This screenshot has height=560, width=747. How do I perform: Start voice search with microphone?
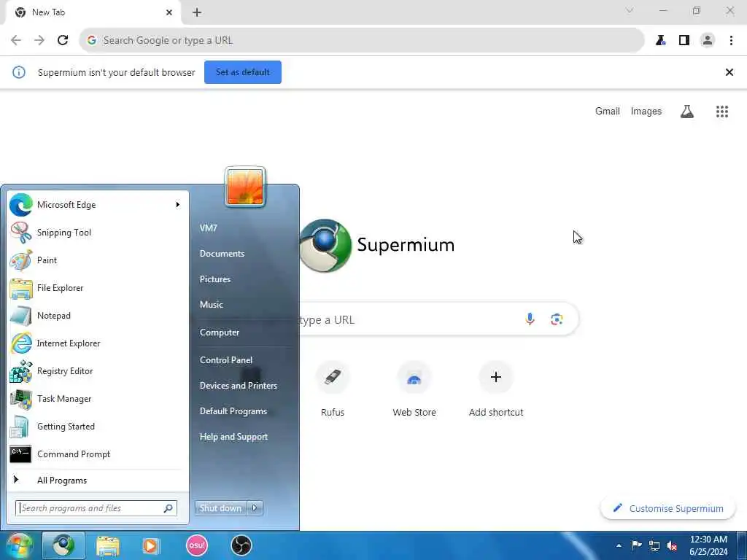tap(530, 319)
